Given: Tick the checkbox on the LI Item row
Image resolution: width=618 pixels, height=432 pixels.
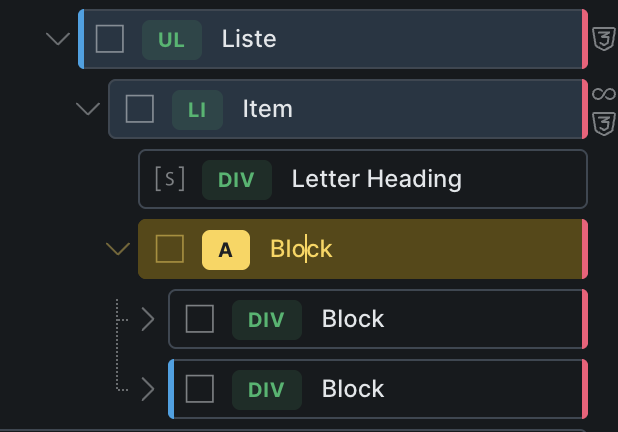Looking at the screenshot, I should coord(140,109).
